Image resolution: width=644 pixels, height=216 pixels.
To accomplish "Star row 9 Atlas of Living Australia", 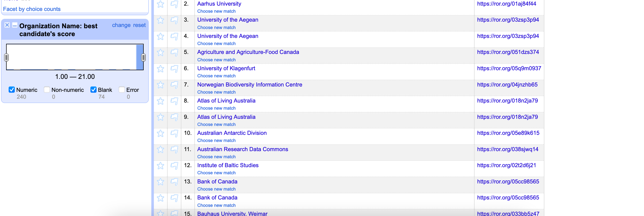I will click(x=160, y=117).
